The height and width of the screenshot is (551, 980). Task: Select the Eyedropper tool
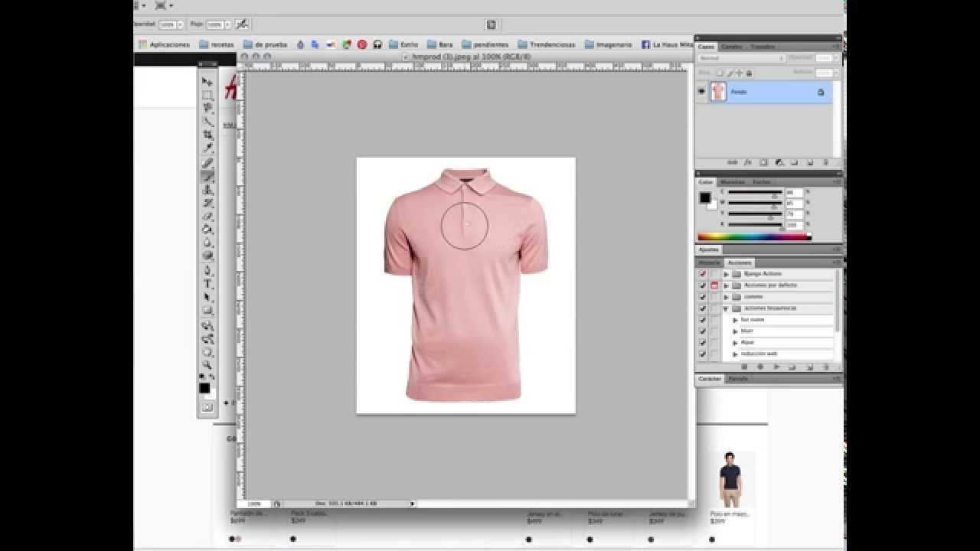click(207, 148)
